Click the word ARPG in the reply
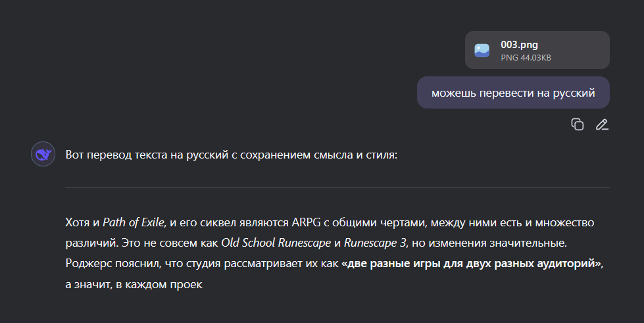Viewport: 644px width, 323px height. [x=306, y=222]
